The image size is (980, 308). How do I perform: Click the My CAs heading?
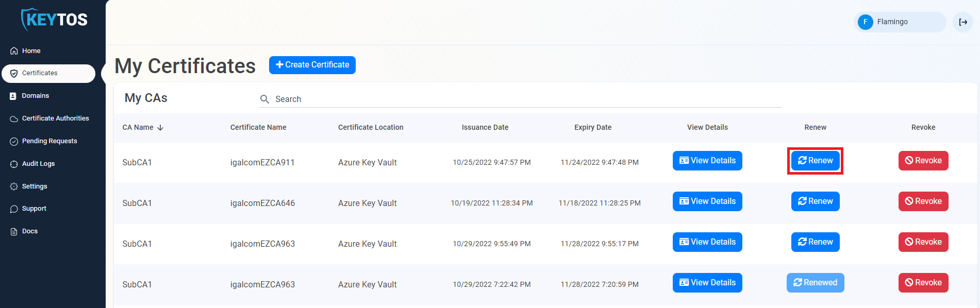tap(146, 98)
